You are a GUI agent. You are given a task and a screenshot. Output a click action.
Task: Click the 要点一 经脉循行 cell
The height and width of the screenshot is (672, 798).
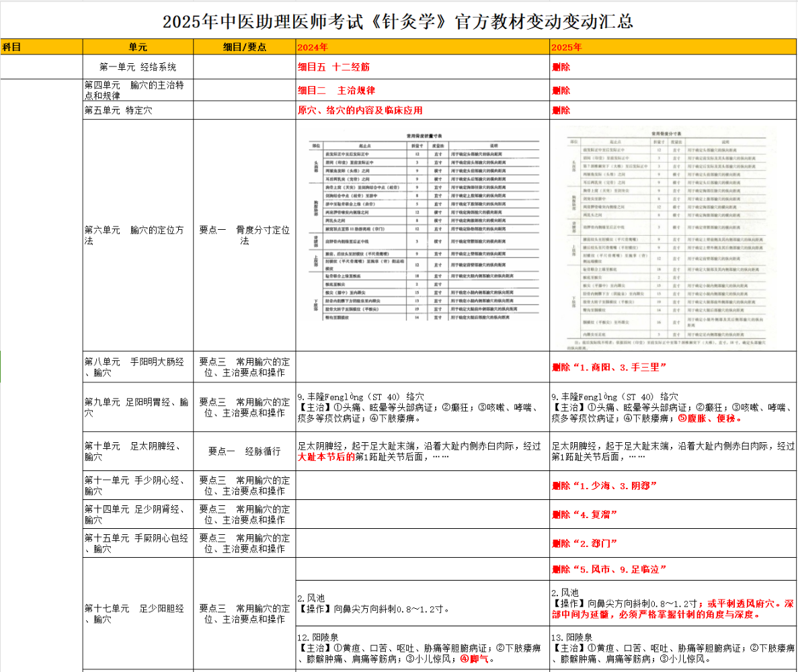pyautogui.click(x=244, y=451)
